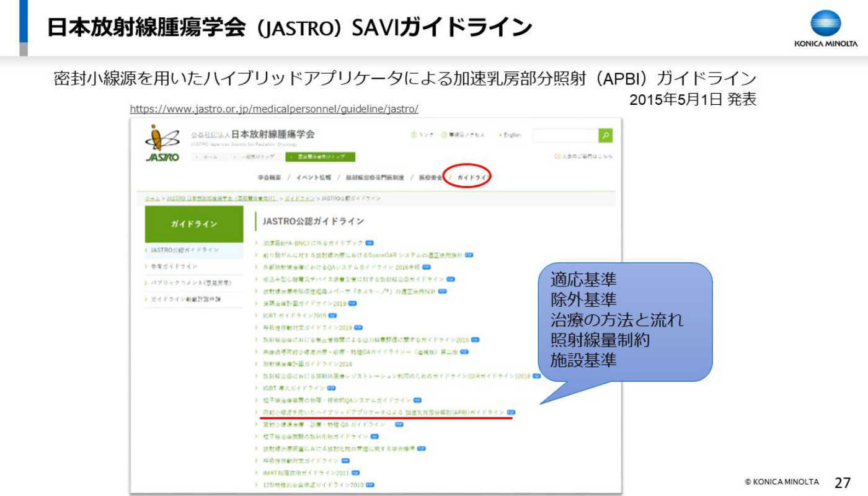This screenshot has width=868, height=496.
Task: Click ホーム breadcrumb link
Action: pyautogui.click(x=151, y=198)
